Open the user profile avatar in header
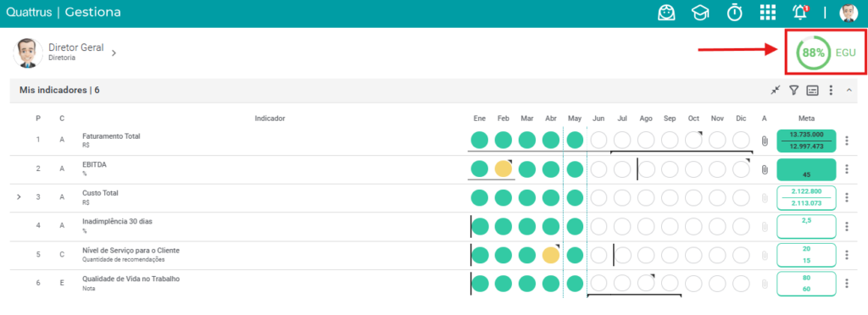This screenshot has width=868, height=315. (x=849, y=13)
